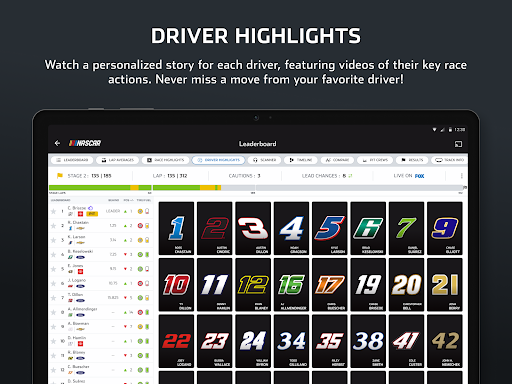Viewport: 512px width, 384px height.
Task: Open the D. Hamlin leaderboard row
Action: tap(100, 341)
